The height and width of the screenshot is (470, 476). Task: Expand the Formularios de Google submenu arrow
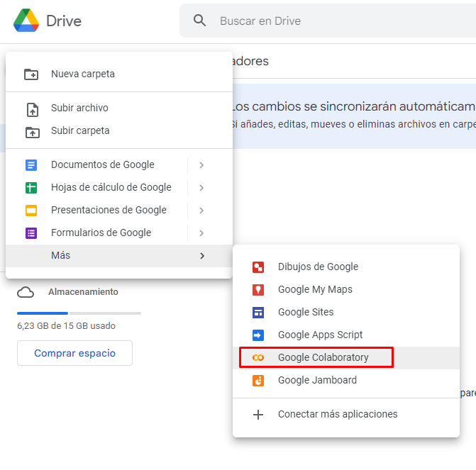point(201,233)
